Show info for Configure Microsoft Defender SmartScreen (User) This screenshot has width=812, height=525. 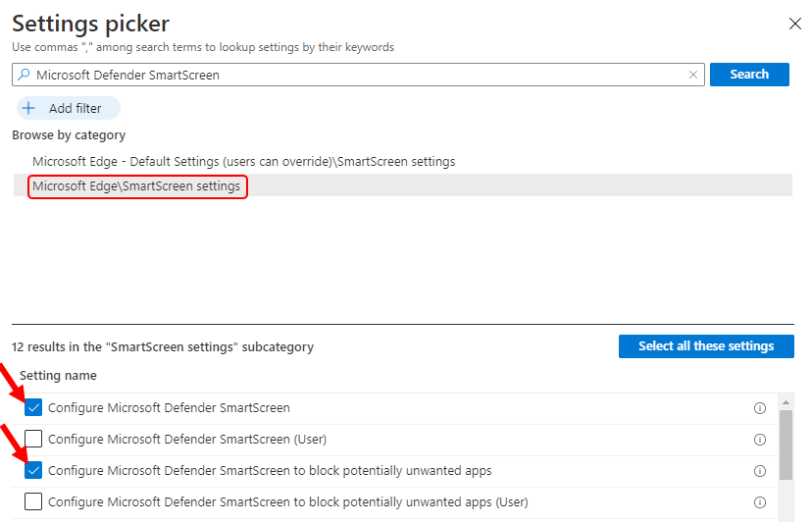(x=760, y=440)
